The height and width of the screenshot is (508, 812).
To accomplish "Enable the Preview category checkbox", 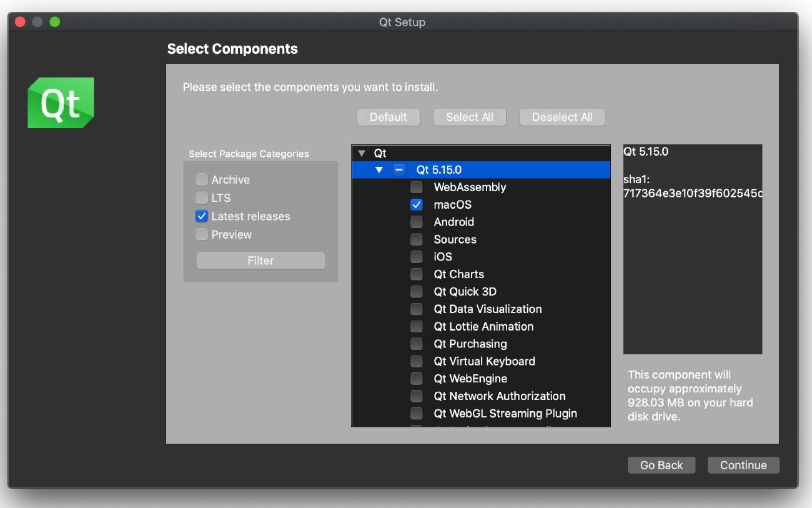I will click(201, 234).
